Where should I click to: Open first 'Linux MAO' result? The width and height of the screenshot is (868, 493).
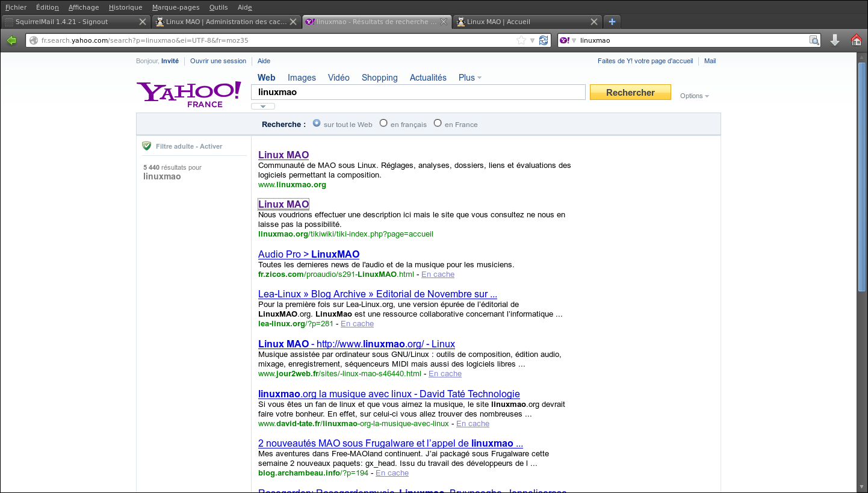click(284, 155)
